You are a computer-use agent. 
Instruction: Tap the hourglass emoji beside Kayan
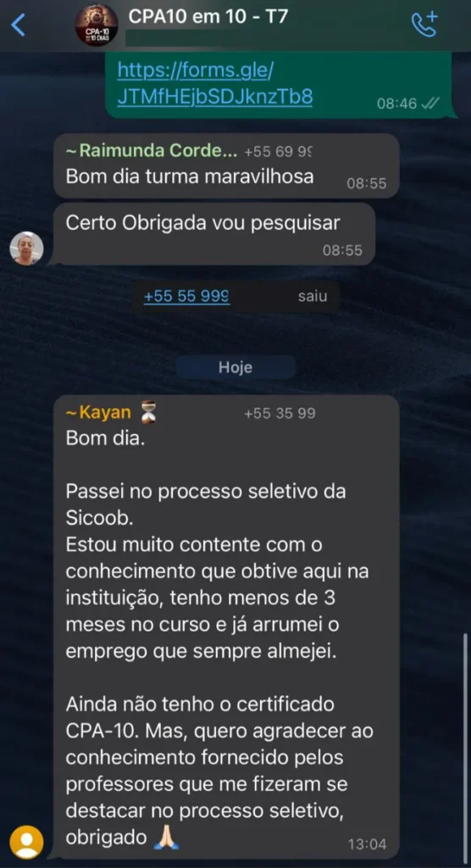click(148, 413)
